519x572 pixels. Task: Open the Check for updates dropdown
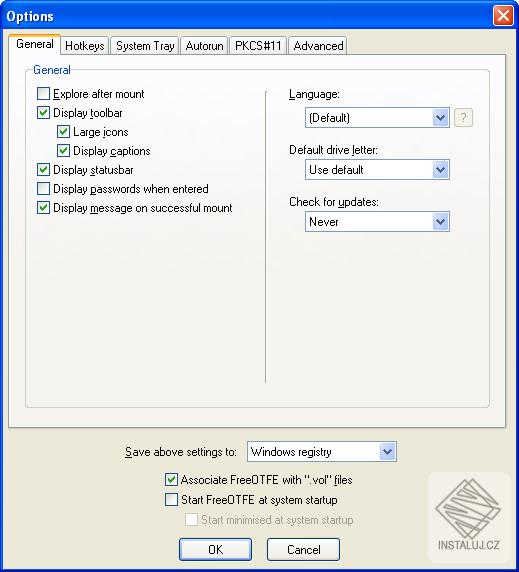click(377, 221)
